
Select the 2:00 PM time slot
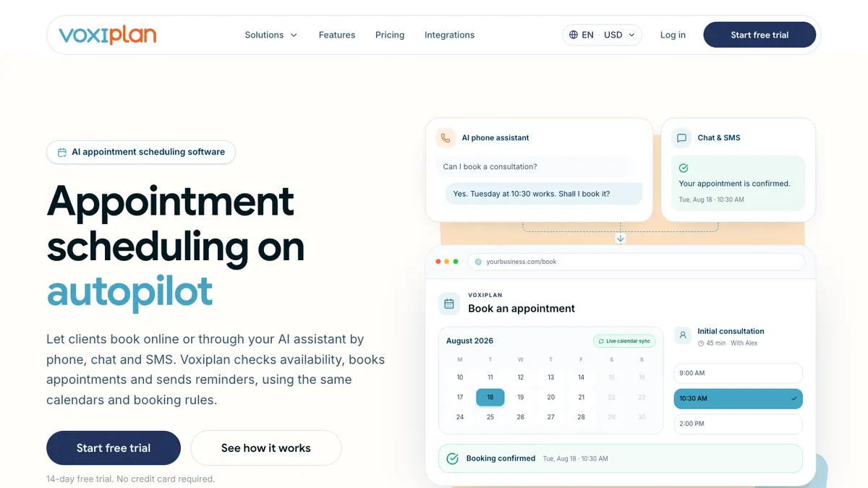click(738, 424)
